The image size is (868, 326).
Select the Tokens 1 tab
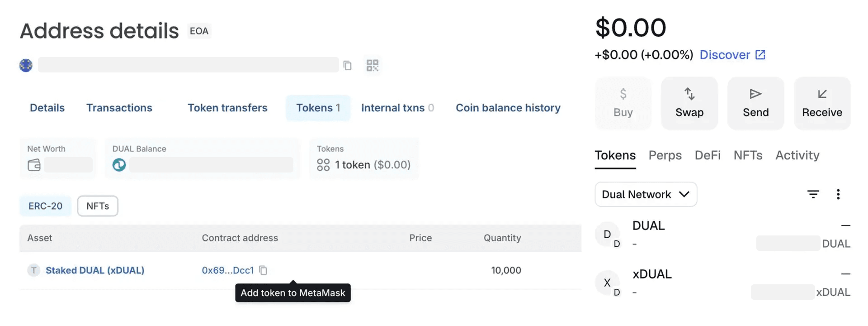(318, 108)
